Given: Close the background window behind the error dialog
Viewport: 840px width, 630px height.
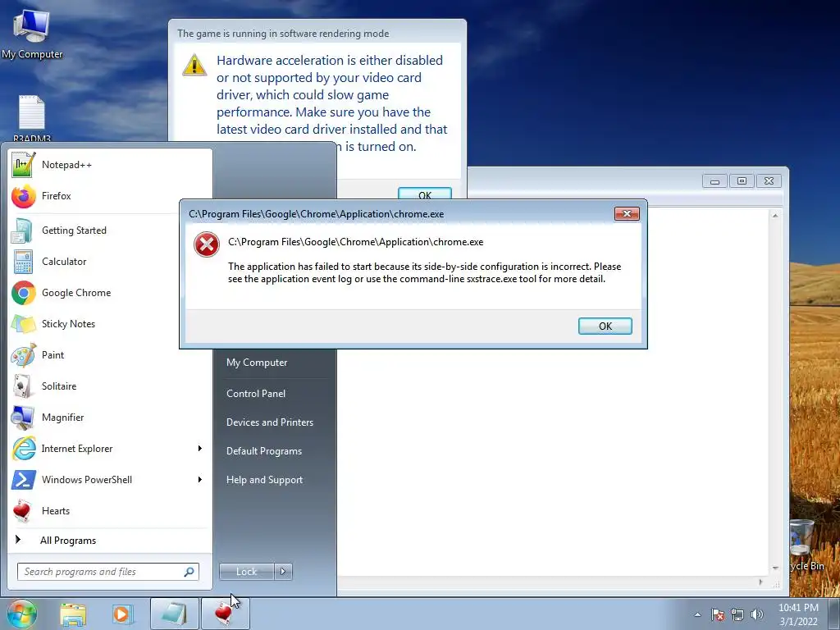Looking at the screenshot, I should tap(769, 181).
